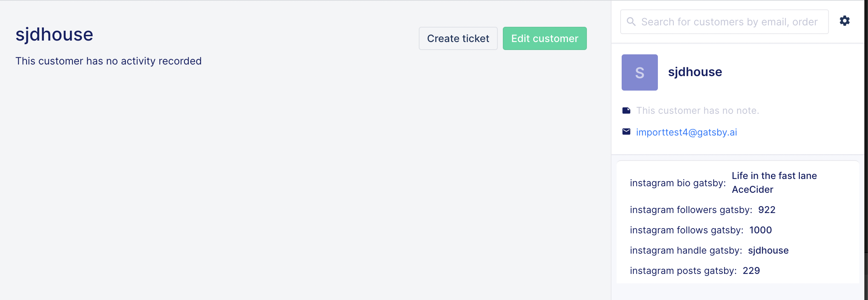Viewport: 868px width, 300px height.
Task: Click the email envelope icon
Action: tap(626, 132)
